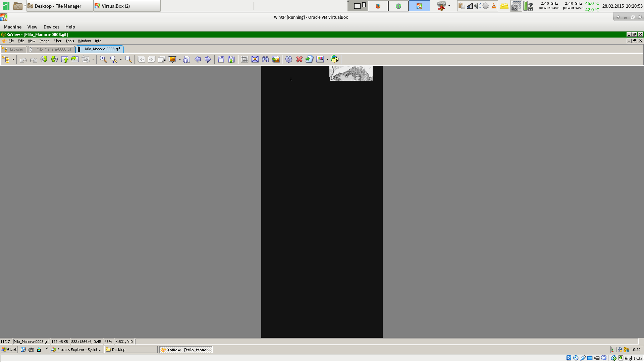Rotate image counter-clockwise with green arrow icon

click(44, 59)
